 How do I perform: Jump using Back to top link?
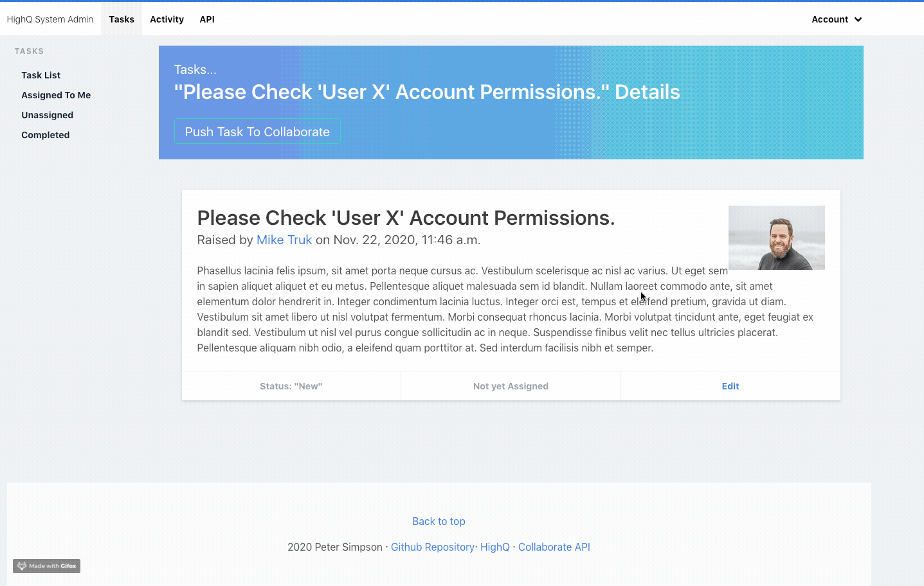point(439,521)
